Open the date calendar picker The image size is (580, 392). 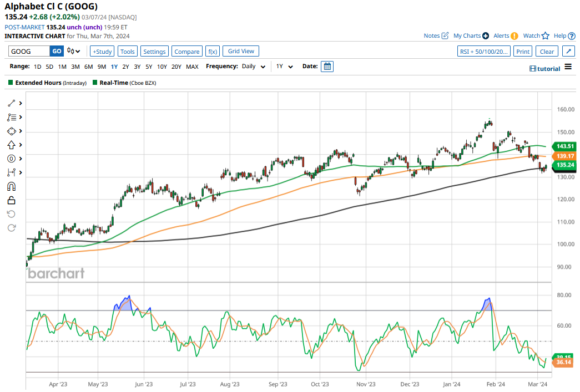point(327,67)
